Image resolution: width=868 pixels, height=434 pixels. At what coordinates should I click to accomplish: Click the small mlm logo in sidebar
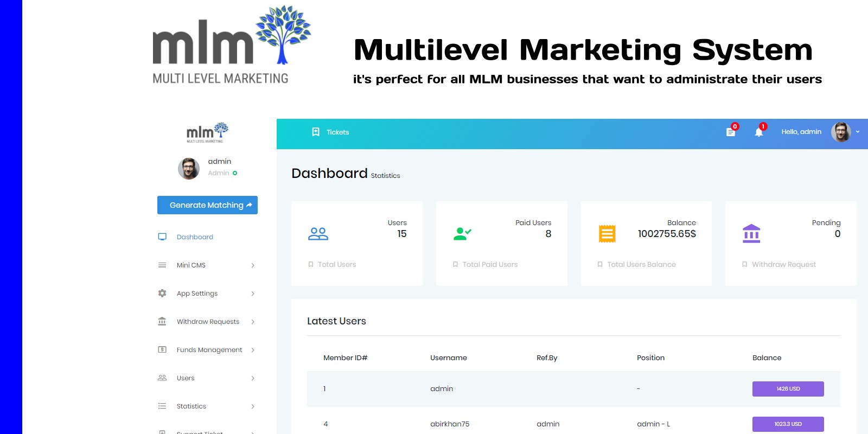tap(207, 132)
